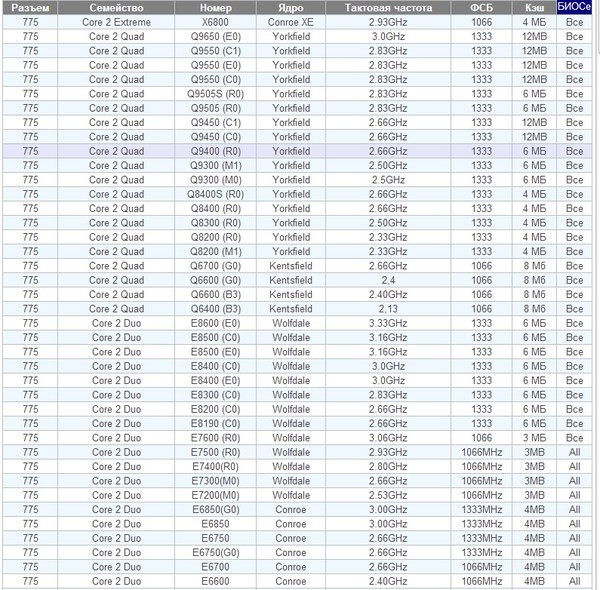Click the Ядро column header
This screenshot has width=600, height=590.
click(291, 8)
